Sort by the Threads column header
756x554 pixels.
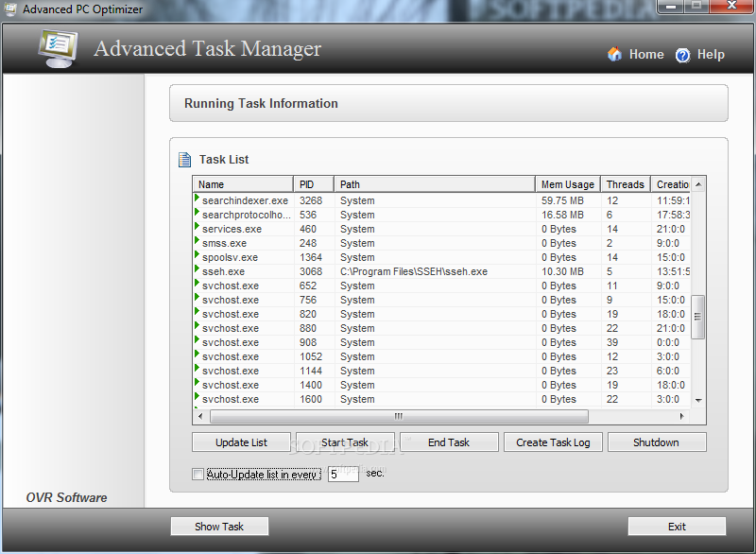[626, 184]
